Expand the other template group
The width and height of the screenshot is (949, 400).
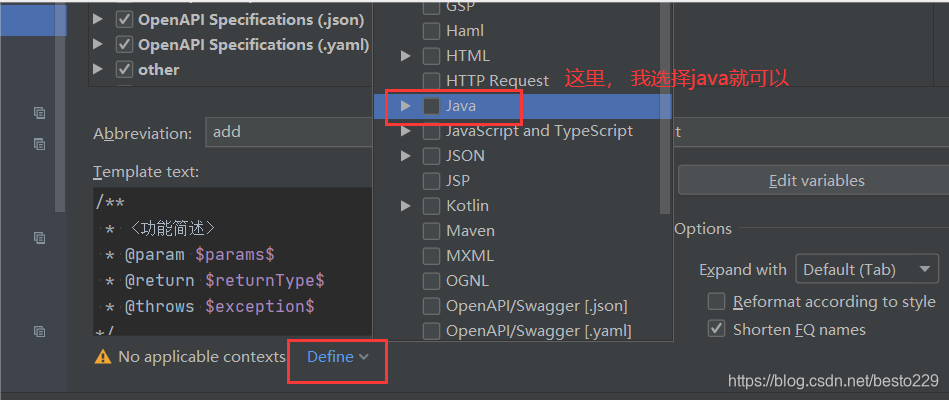[97, 70]
